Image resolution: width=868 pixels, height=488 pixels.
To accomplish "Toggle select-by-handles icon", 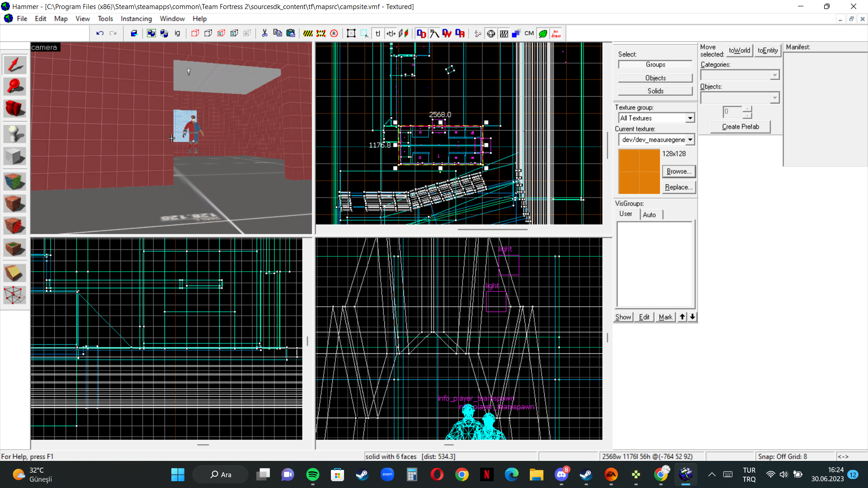I will [x=351, y=33].
